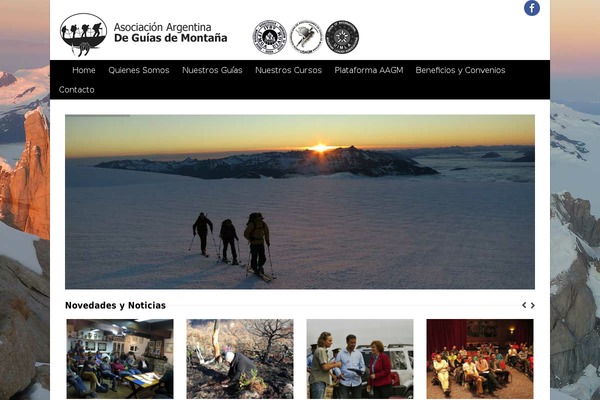Viewport: 600px width, 400px height.
Task: Open the Nuestros Guías menu
Action: click(x=212, y=70)
